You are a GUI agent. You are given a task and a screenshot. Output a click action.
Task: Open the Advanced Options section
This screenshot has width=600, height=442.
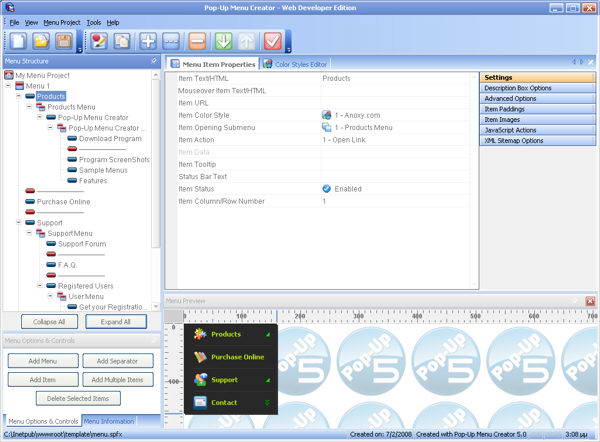pos(538,98)
